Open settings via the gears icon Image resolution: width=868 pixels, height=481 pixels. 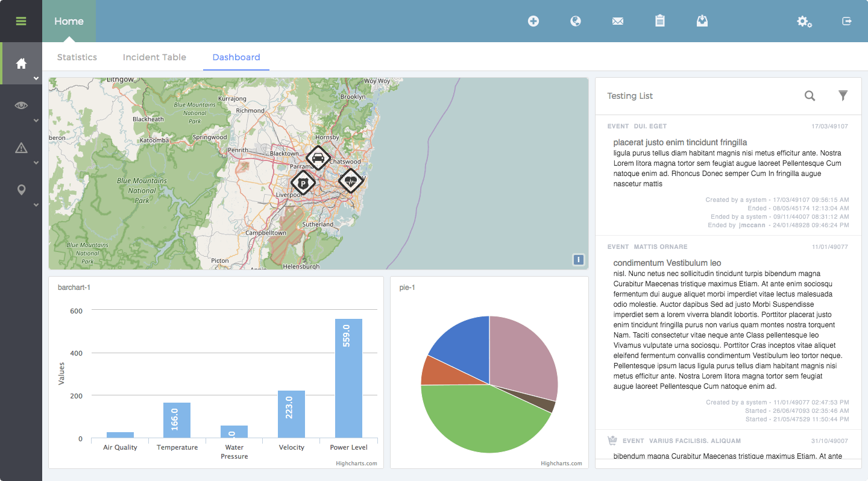804,22
